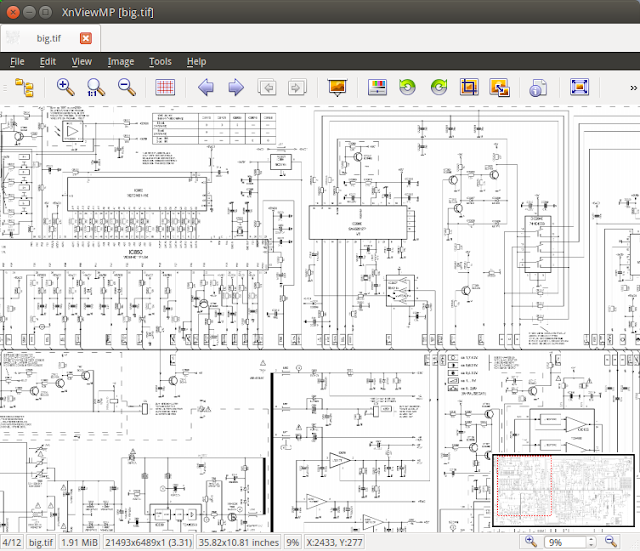
Task: Zoom out with status bar magnifier
Action: click(x=611, y=542)
